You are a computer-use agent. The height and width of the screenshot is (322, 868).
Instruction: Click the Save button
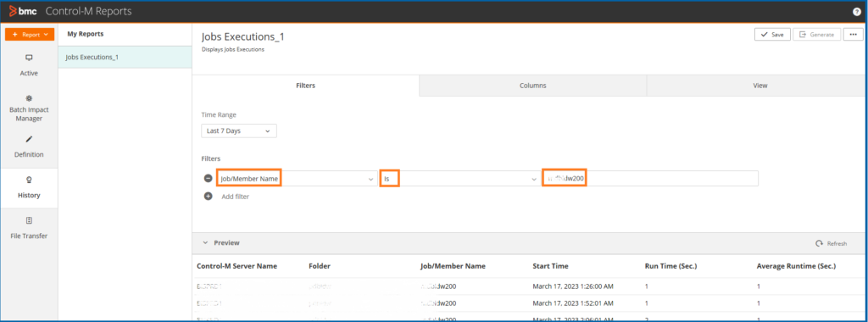(772, 34)
